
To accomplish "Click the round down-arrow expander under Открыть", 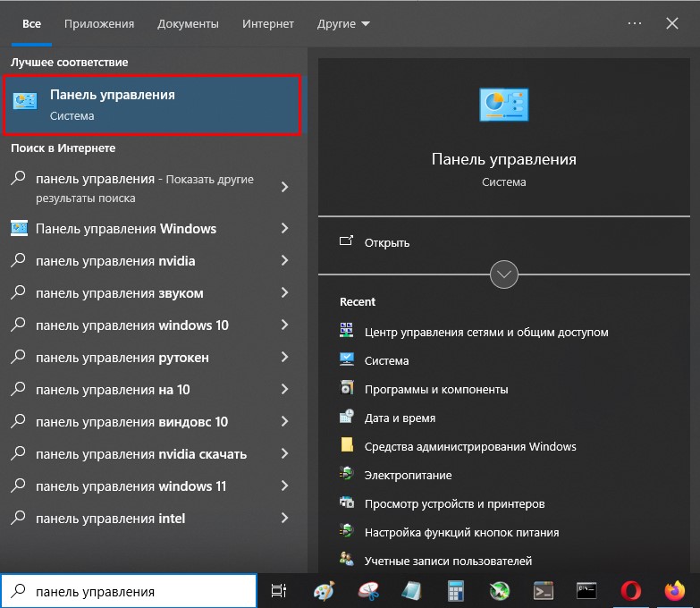I will (504, 274).
